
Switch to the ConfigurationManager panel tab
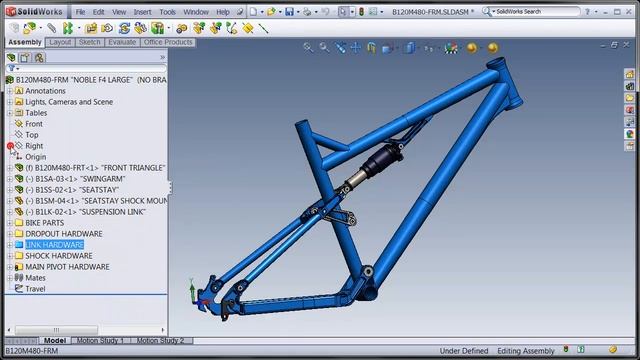[39, 58]
